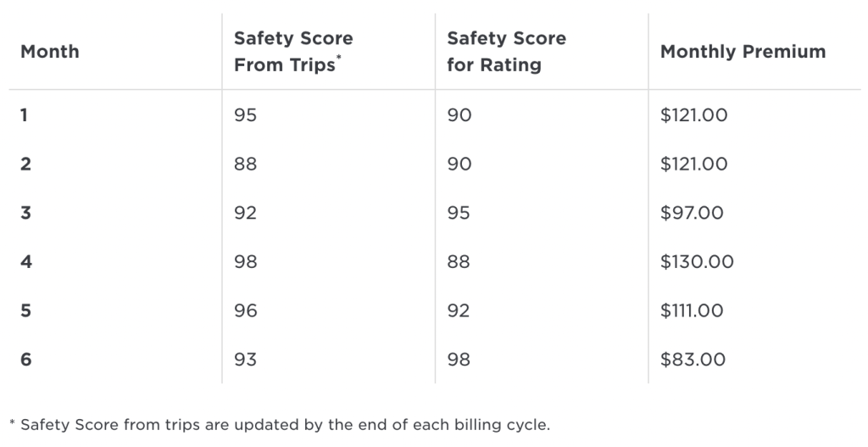This screenshot has height=447, width=868.
Task: Select the month 1 row label
Action: coord(24,115)
